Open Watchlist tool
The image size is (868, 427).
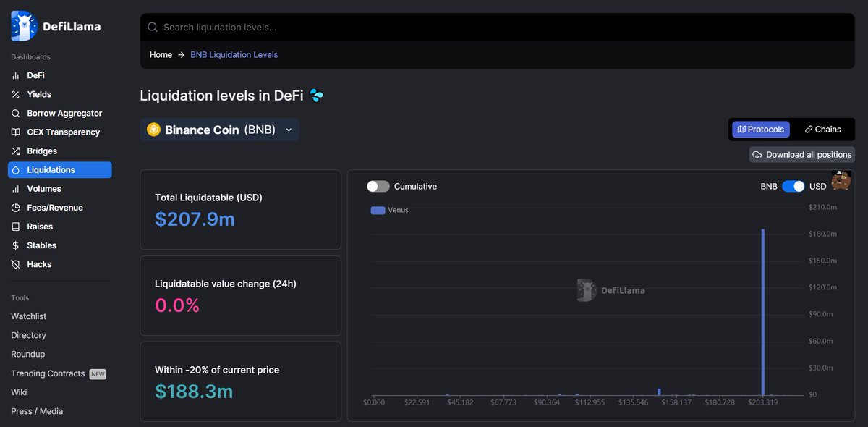pos(29,317)
